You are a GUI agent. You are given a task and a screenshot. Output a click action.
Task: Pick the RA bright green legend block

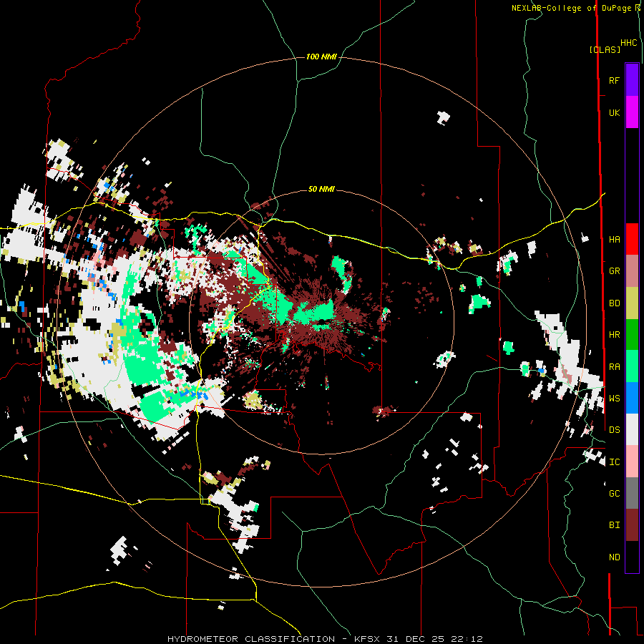632,366
